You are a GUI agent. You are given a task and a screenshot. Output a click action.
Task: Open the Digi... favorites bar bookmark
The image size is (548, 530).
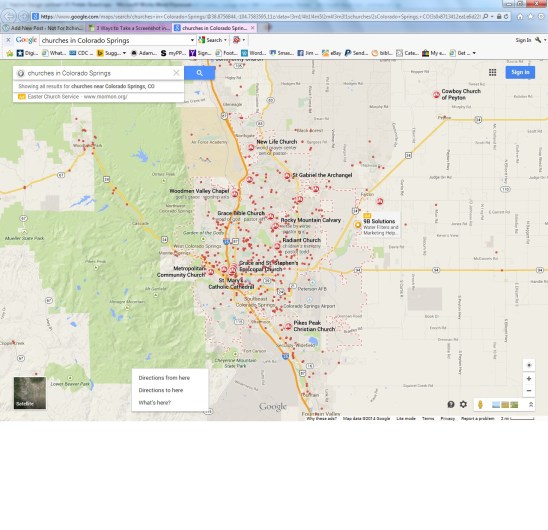[27, 53]
